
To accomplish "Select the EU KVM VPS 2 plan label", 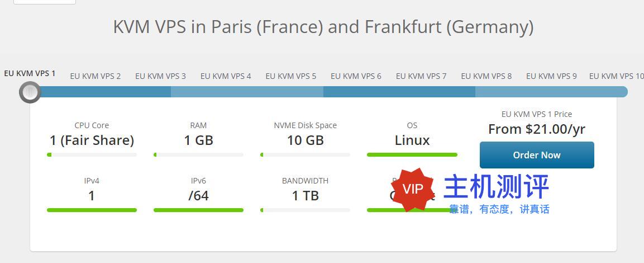I will click(x=96, y=76).
